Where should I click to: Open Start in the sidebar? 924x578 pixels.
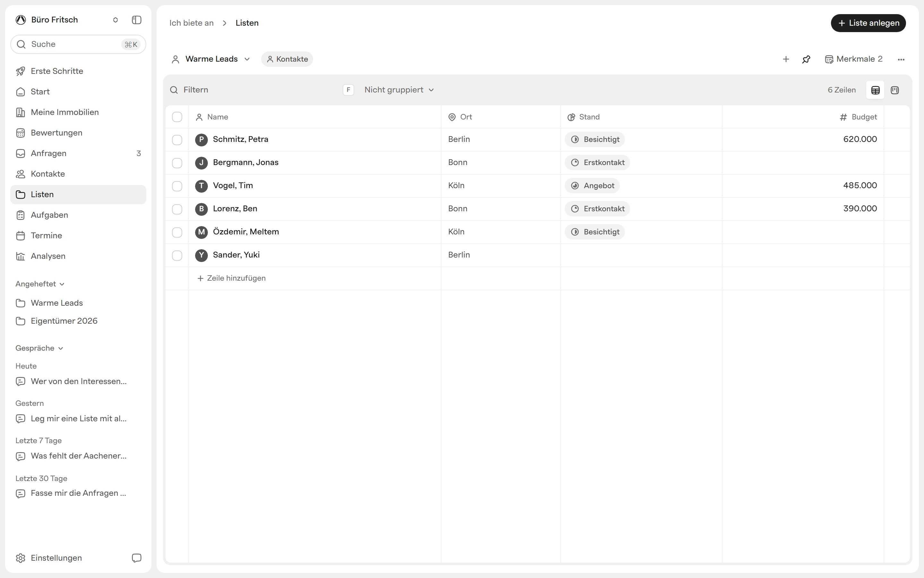click(x=78, y=92)
